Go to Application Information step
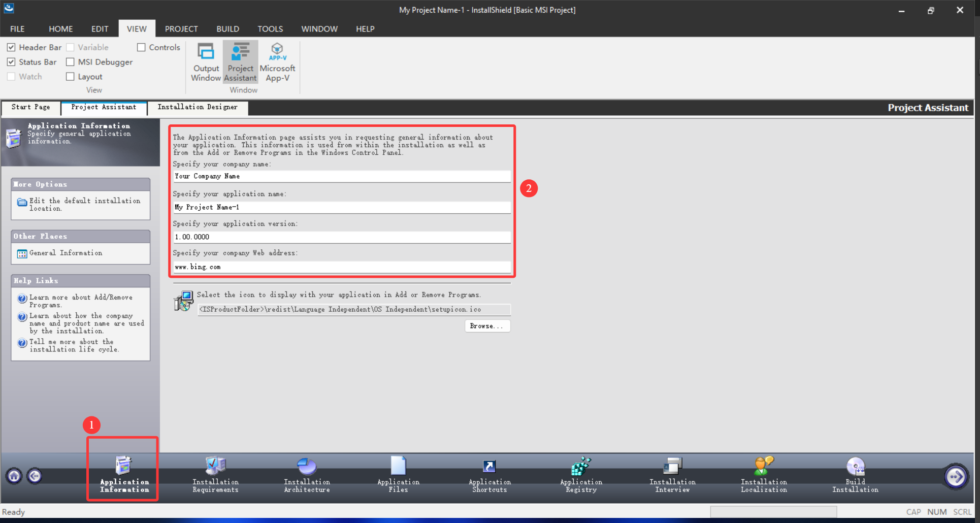980x523 pixels. [x=124, y=474]
